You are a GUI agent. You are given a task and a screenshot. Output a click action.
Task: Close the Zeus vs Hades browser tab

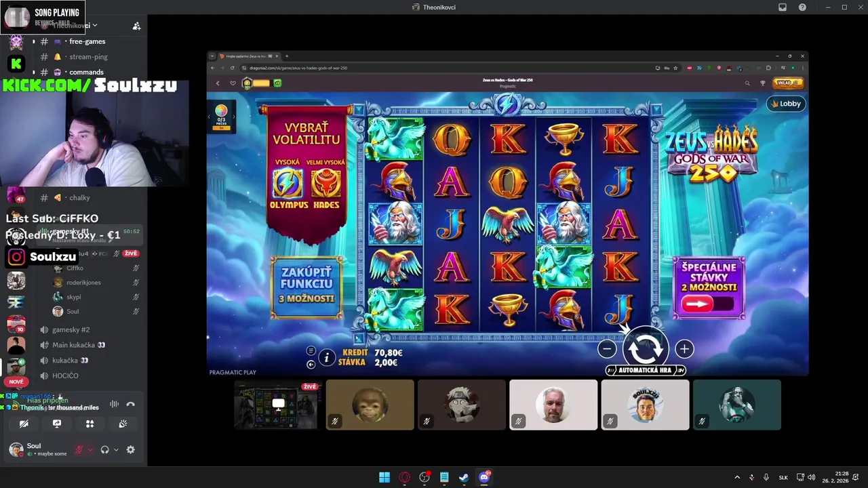(277, 56)
